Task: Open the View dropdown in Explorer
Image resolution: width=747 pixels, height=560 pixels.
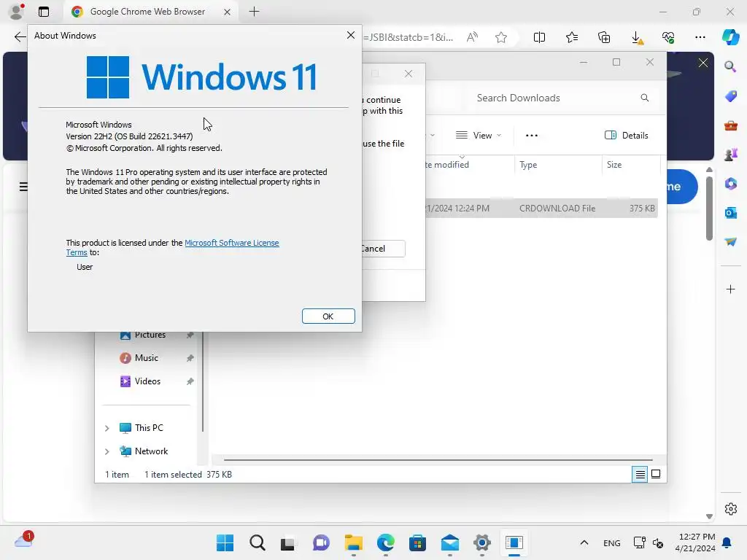Action: click(479, 136)
